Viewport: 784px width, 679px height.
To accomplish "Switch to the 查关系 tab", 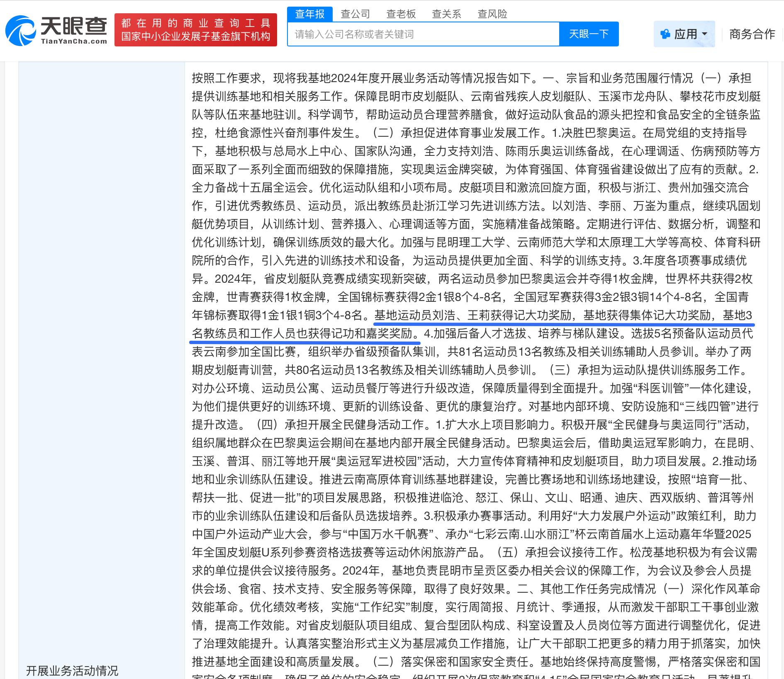I will pyautogui.click(x=446, y=14).
